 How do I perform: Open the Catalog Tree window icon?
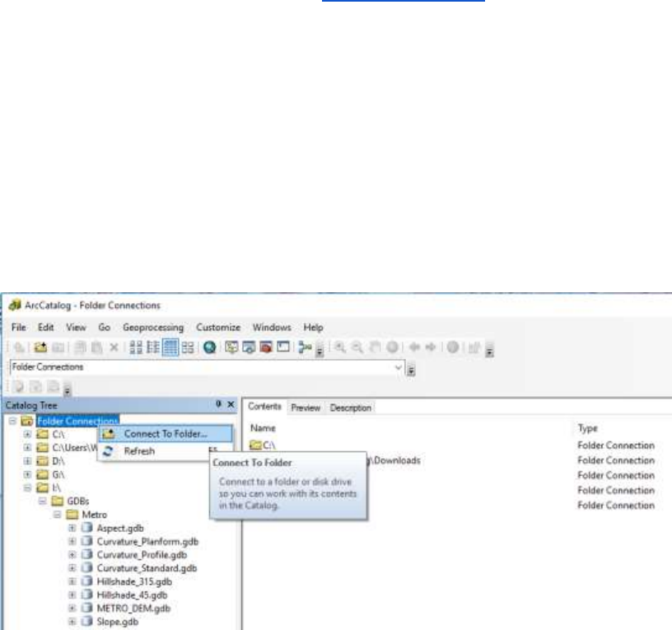point(231,348)
